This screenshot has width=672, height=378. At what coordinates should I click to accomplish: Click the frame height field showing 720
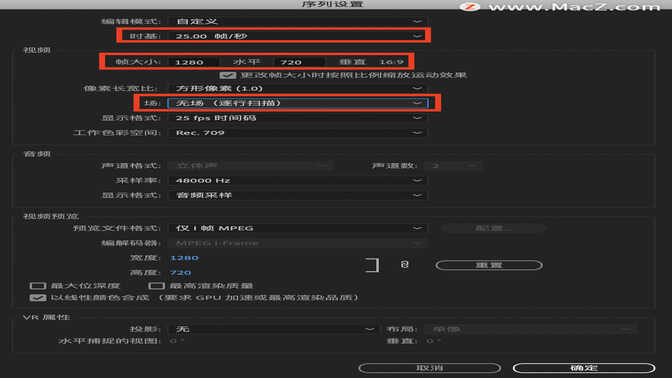299,62
